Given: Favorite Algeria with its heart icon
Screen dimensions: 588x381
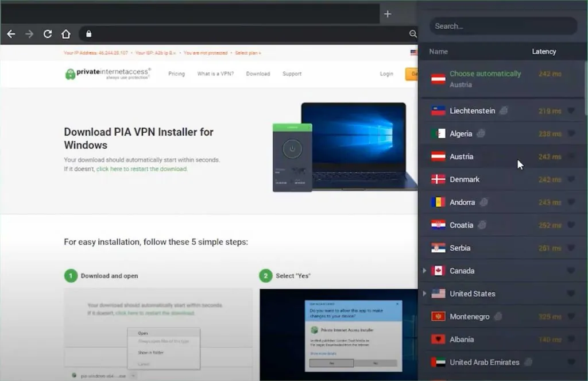Looking at the screenshot, I should point(571,134).
